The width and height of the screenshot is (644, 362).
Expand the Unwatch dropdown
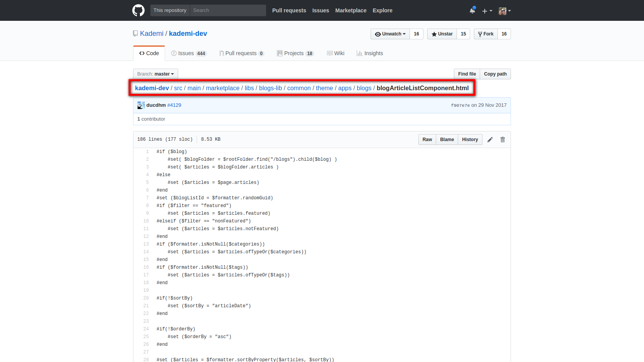coord(390,34)
